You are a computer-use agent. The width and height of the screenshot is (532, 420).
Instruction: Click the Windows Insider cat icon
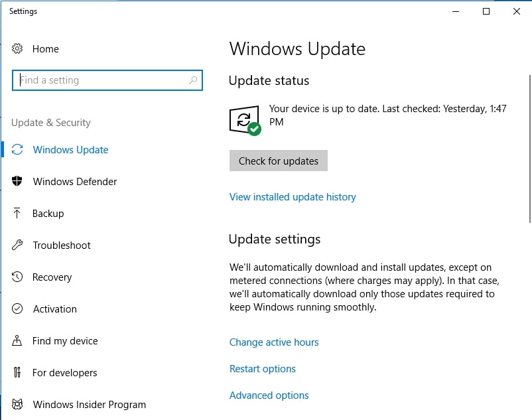[x=17, y=404]
